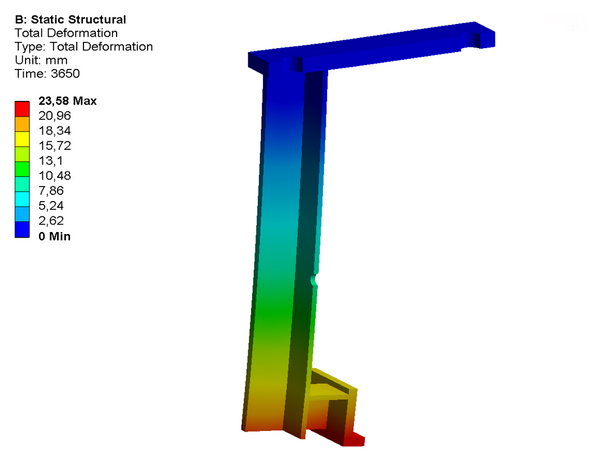Screen dimensions: 600x452
Task: Click the "Type: Total Deformation" line
Action: pos(83,46)
